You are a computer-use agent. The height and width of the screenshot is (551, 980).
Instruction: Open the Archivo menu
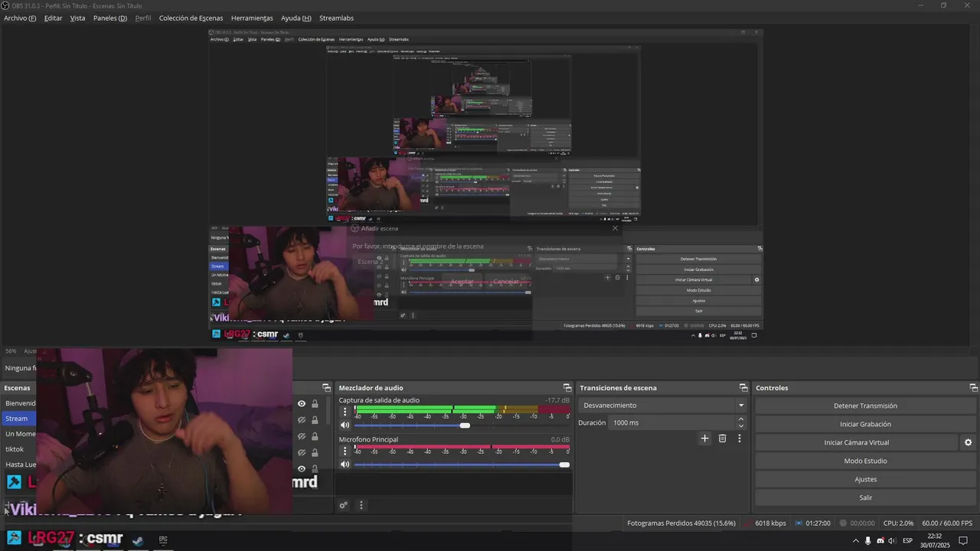20,18
